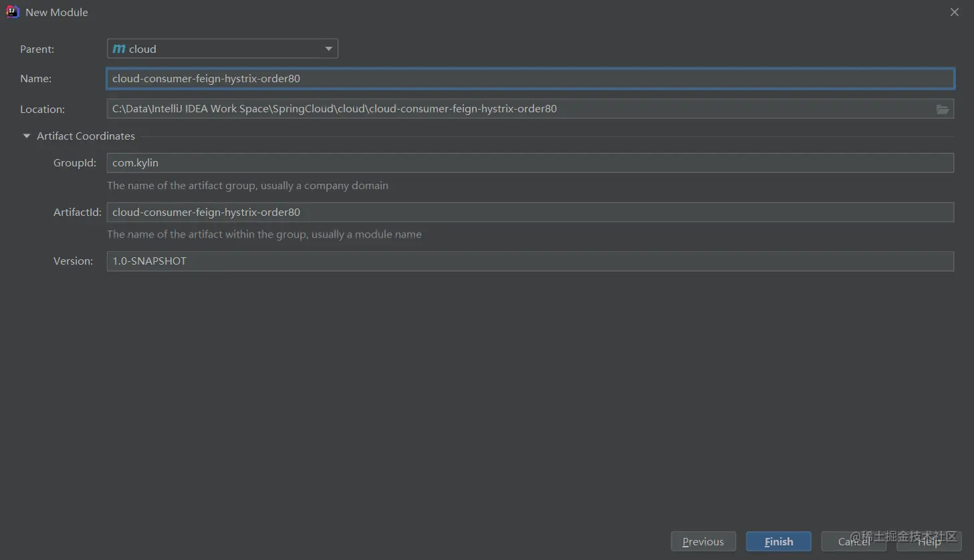Click the 'Location:' label
This screenshot has height=560, width=974.
coord(43,110)
